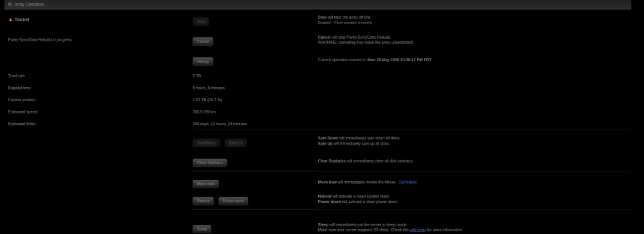Select the Sleep mode description text

363,225
